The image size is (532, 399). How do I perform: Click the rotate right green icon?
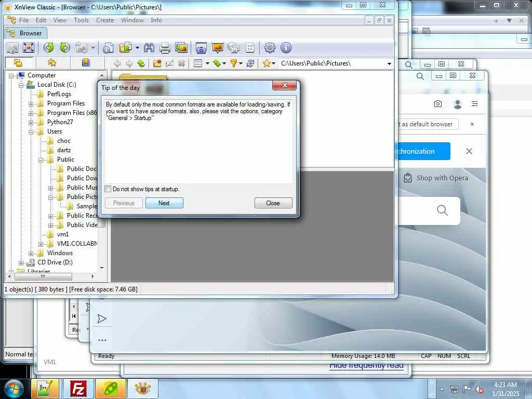tap(65, 48)
